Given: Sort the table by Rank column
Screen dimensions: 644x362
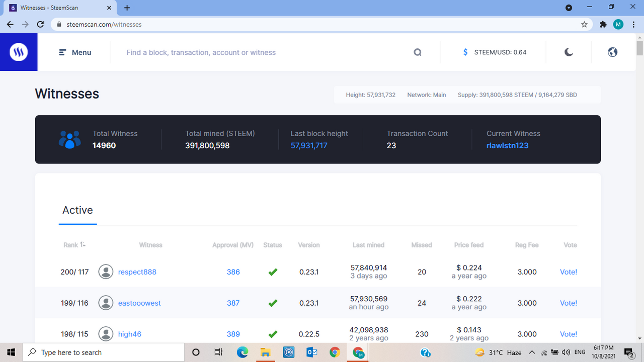Looking at the screenshot, I should coord(74,245).
